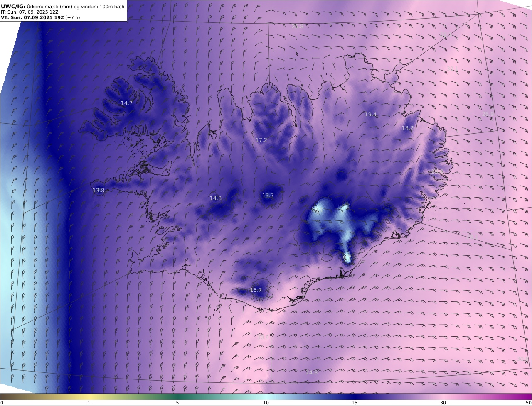This screenshot has height=406, width=532.
Task: Select the 14.8 value in west-central Iceland
Action: [x=215, y=198]
